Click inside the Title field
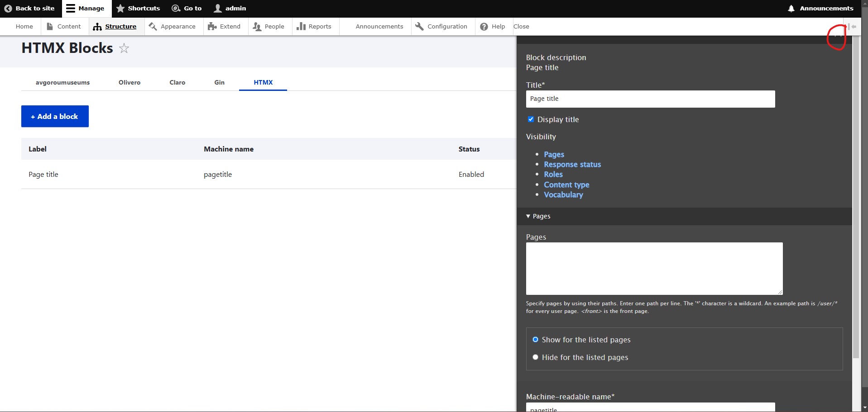 (650, 99)
